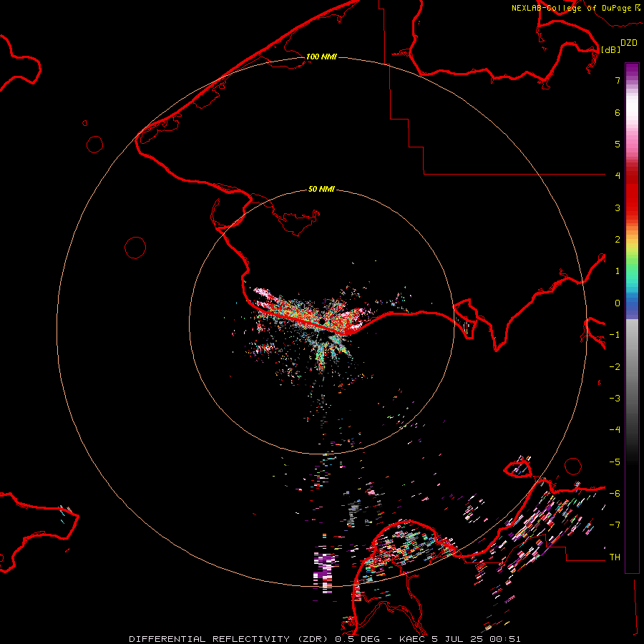The height and width of the screenshot is (644, 644).
Task: Click the 6 value on the dB scale
Action: 618,112
